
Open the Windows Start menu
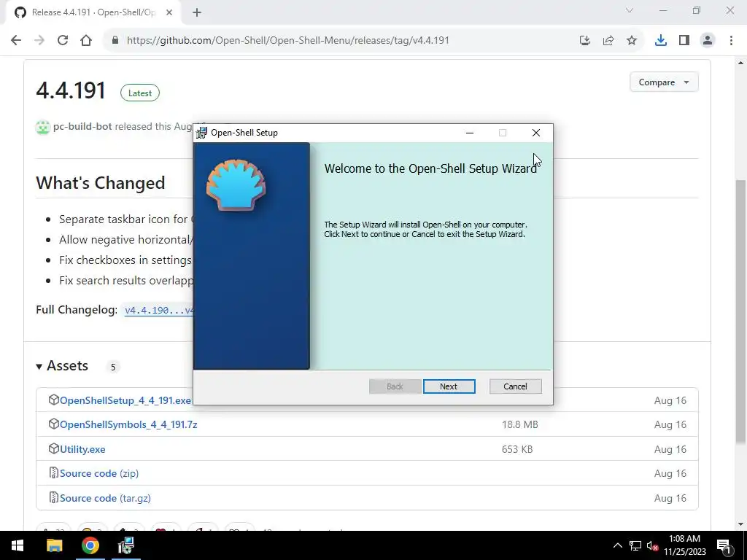click(x=18, y=545)
